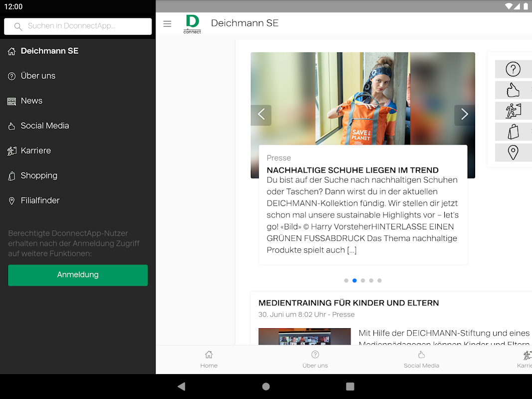Screen dimensions: 532x399
Task: Click the question mark shortcut tile
Action: point(514,69)
